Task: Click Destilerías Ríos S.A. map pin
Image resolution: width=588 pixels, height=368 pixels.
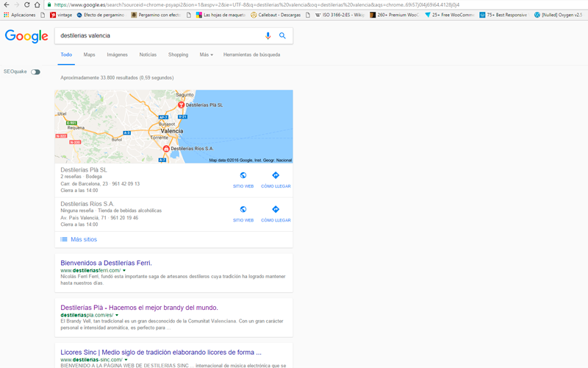Action: [x=166, y=149]
